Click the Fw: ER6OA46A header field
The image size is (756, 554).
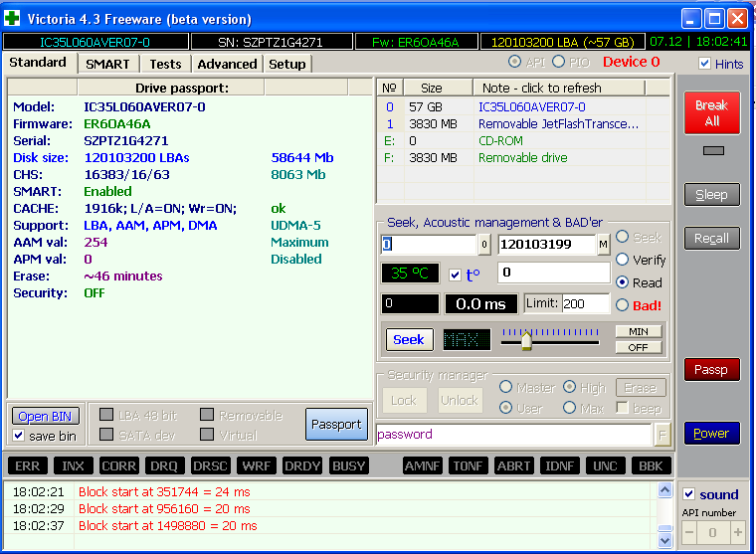416,43
